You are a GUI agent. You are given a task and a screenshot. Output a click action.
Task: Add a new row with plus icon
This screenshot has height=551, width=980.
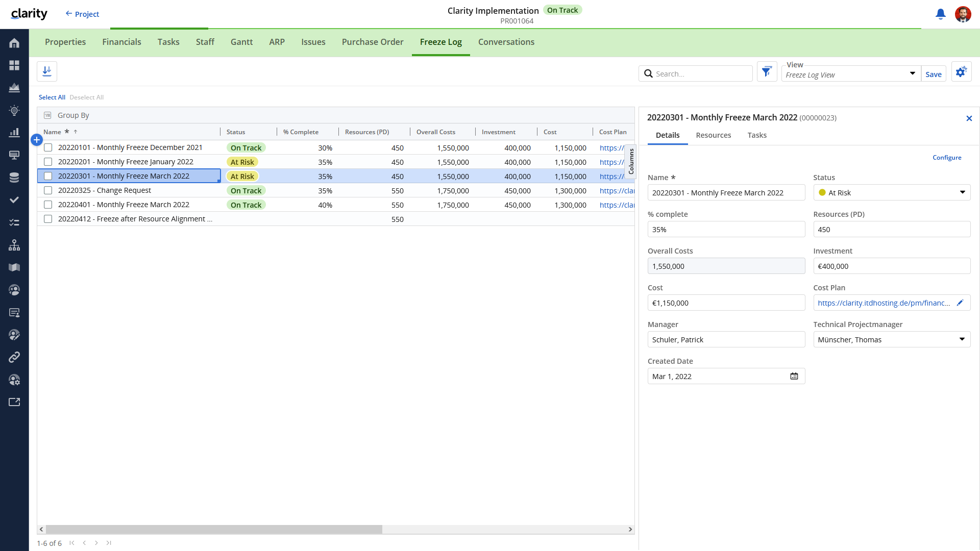click(37, 140)
